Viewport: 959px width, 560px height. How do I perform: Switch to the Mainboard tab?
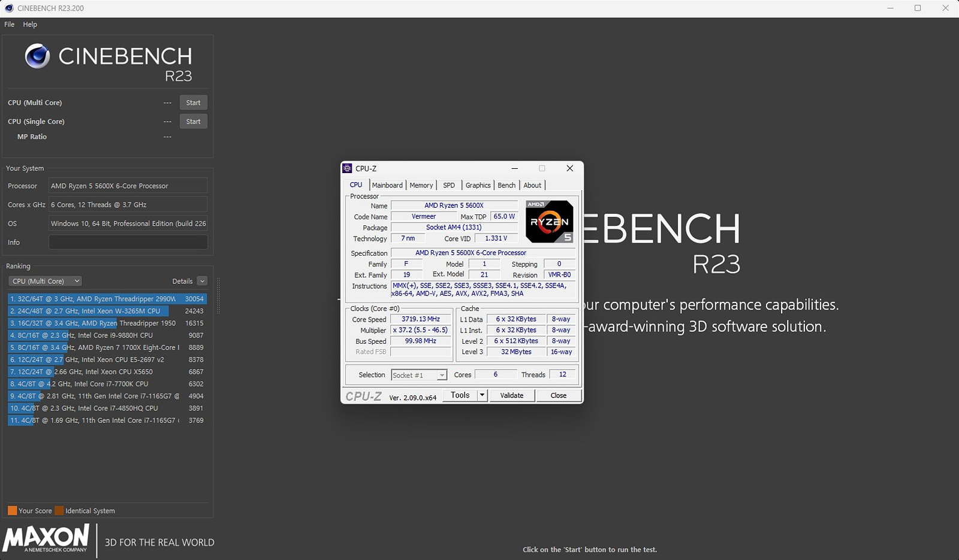[387, 186]
